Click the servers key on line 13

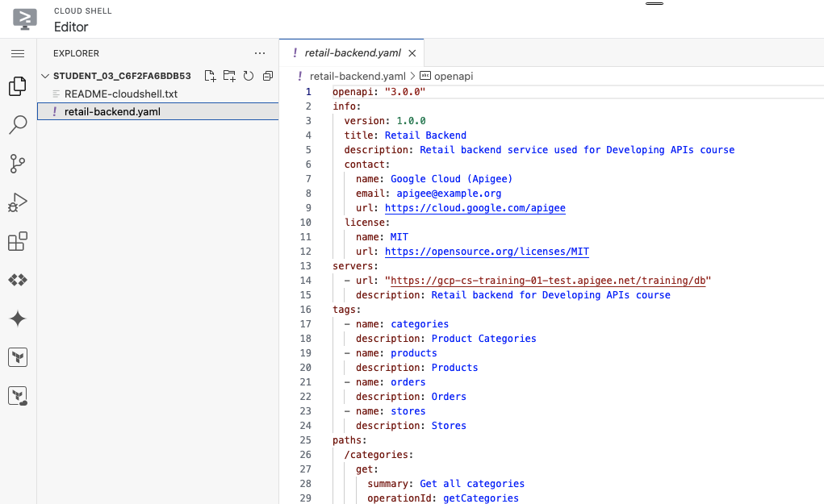click(353, 266)
